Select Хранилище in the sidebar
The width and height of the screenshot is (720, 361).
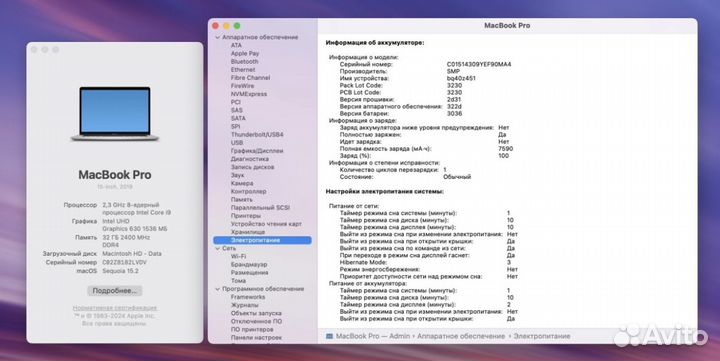point(248,232)
